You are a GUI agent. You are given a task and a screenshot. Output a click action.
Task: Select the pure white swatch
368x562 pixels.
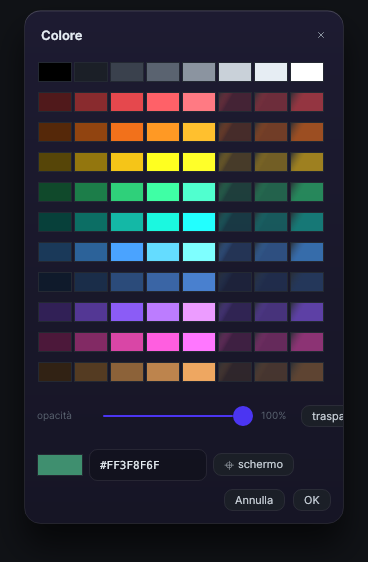(307, 72)
